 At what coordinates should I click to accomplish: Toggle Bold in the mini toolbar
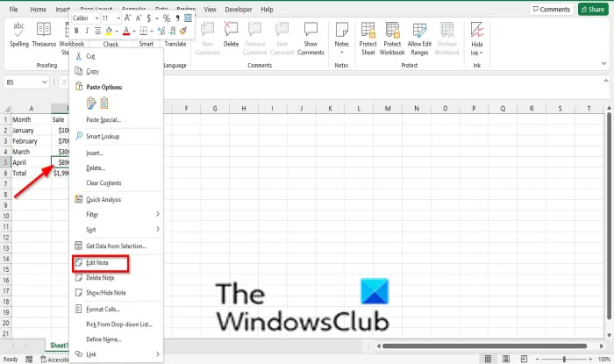[76, 31]
